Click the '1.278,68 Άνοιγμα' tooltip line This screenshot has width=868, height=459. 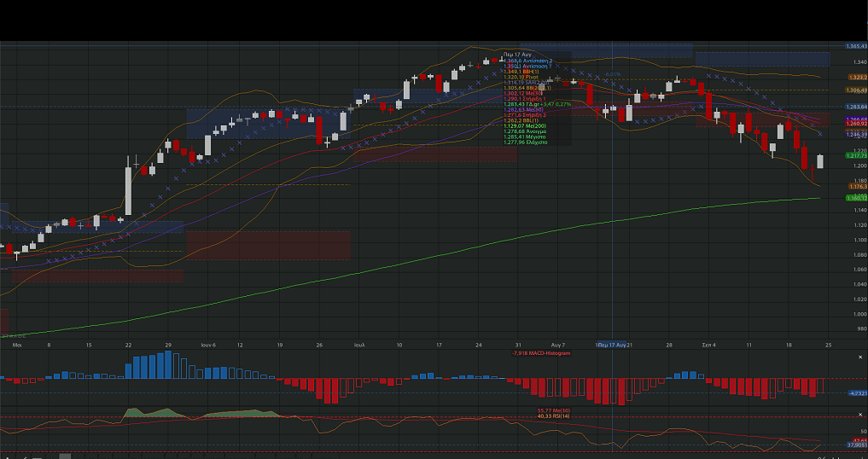[525, 131]
